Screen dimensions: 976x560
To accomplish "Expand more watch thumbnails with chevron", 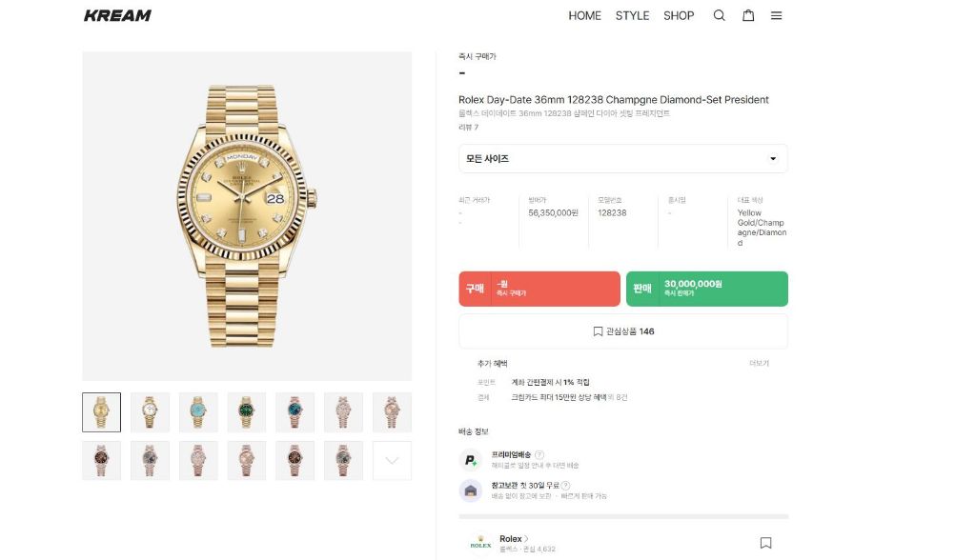I will [x=392, y=461].
